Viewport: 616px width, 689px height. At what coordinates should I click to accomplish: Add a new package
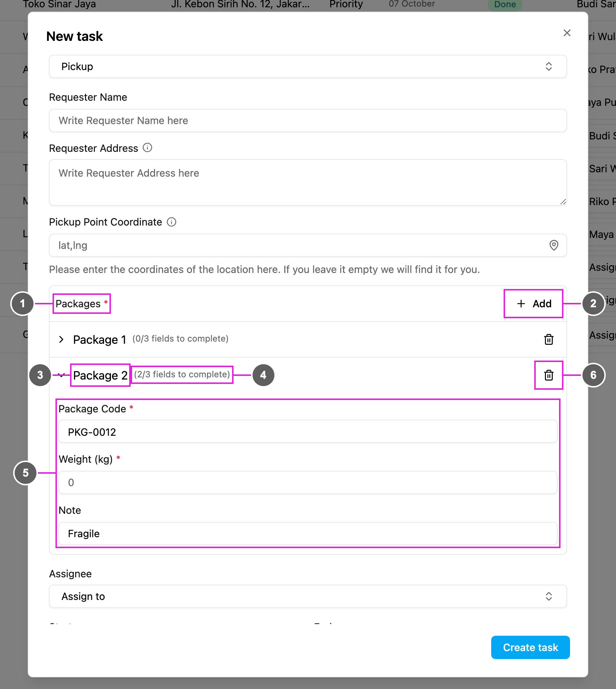(534, 304)
